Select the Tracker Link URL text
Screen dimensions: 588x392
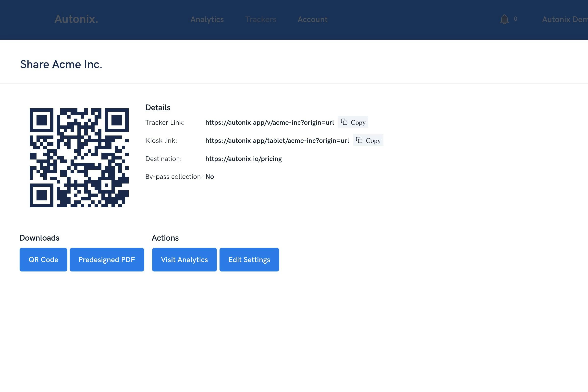tap(269, 122)
